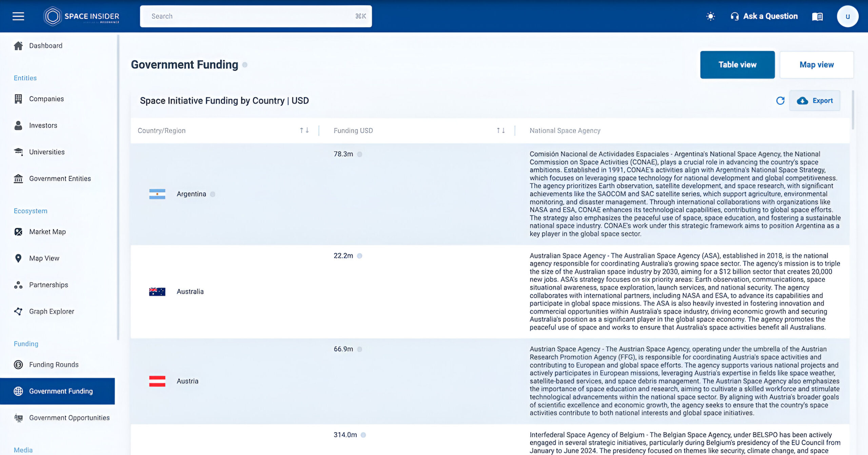Image resolution: width=868 pixels, height=455 pixels.
Task: Click info dot next to 66.9m
Action: click(360, 349)
